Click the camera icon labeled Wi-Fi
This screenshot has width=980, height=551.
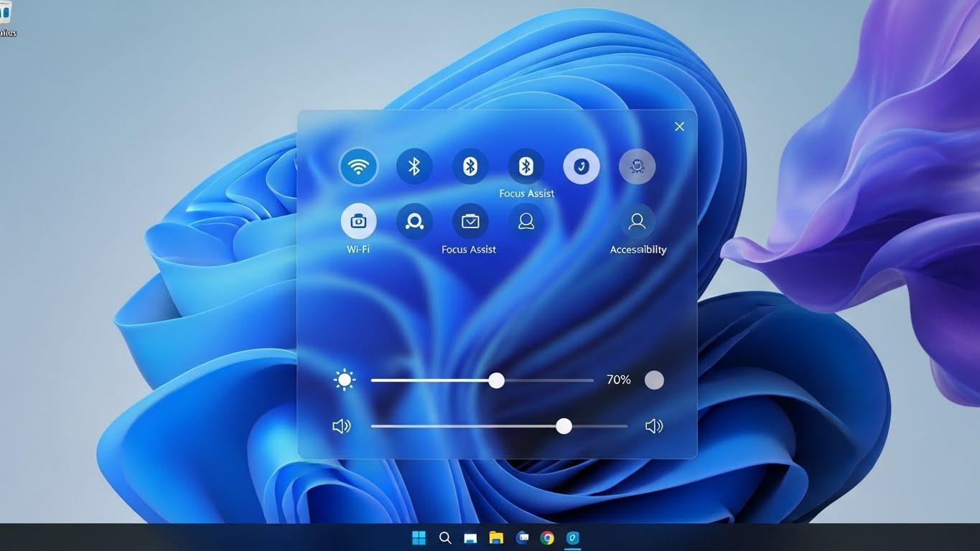click(358, 222)
